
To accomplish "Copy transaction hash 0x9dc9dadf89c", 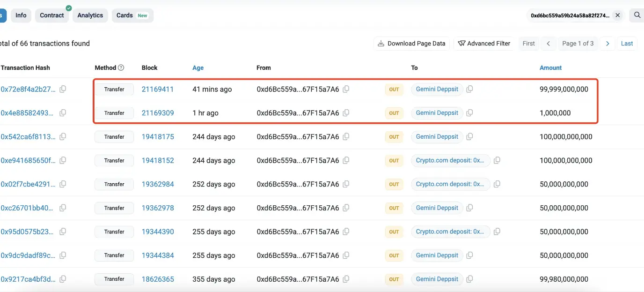I will 63,255.
